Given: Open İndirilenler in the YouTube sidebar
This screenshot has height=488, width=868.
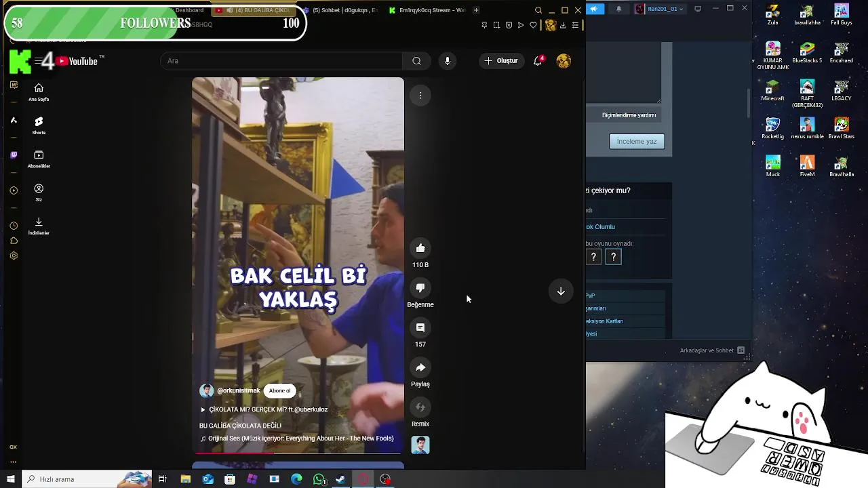Looking at the screenshot, I should [x=39, y=226].
